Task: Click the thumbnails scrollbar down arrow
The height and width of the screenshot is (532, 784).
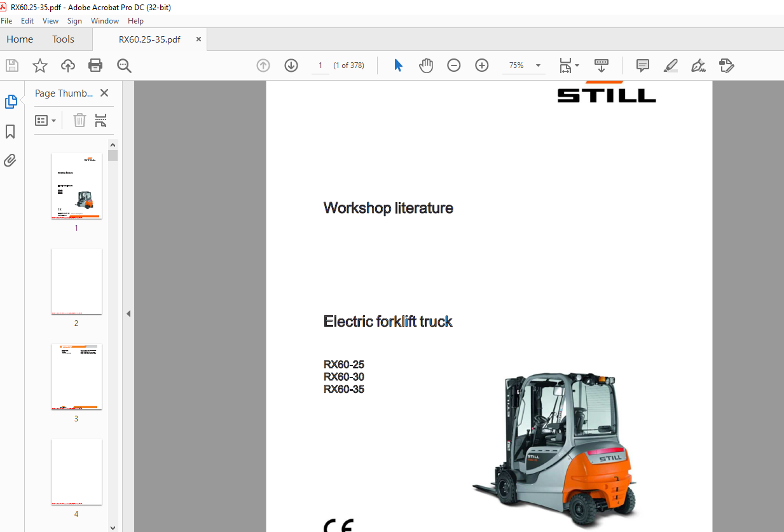Action: (113, 527)
